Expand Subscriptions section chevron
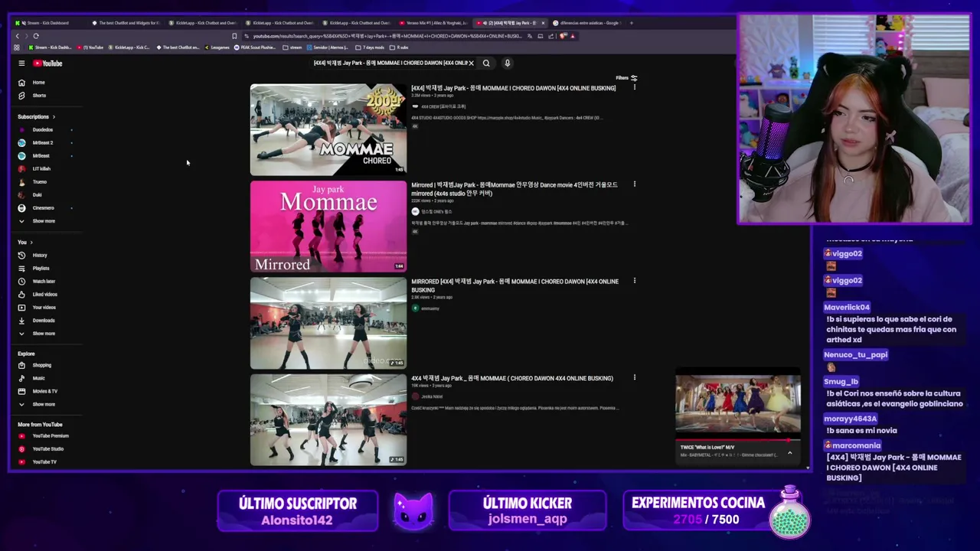The height and width of the screenshot is (551, 980). click(54, 117)
